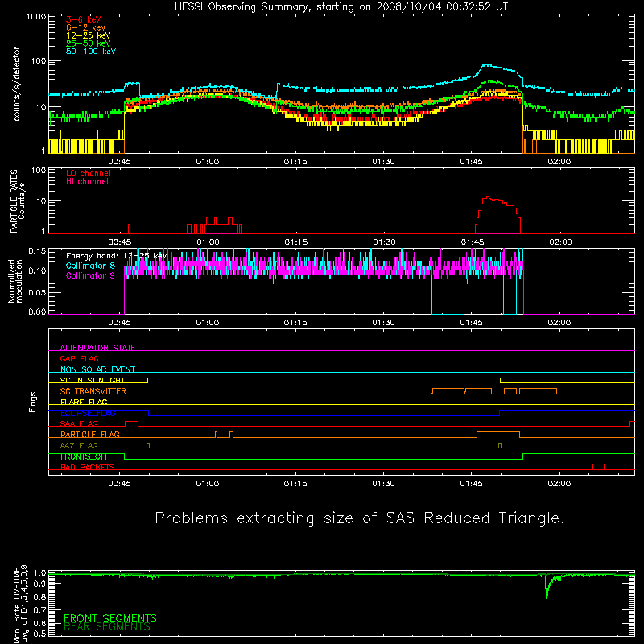This screenshot has height=644, width=644.
Task: Click the 50-100 keV step up near 01:12
Action: [x=277, y=93]
